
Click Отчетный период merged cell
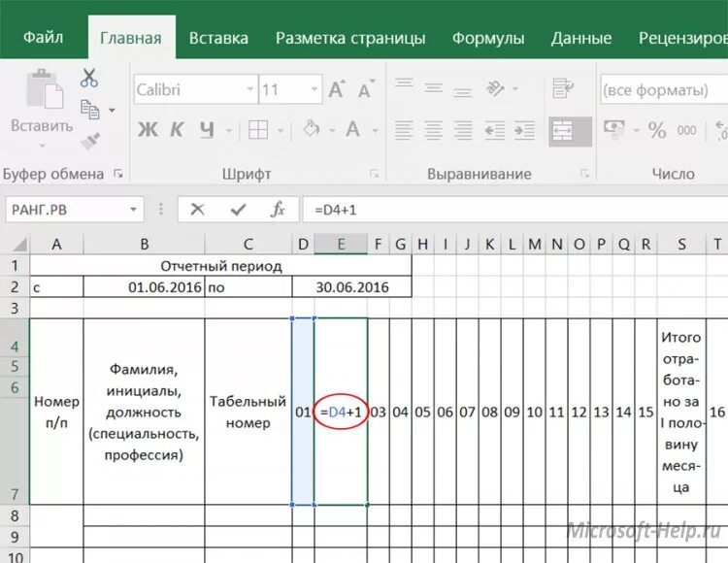(221, 266)
